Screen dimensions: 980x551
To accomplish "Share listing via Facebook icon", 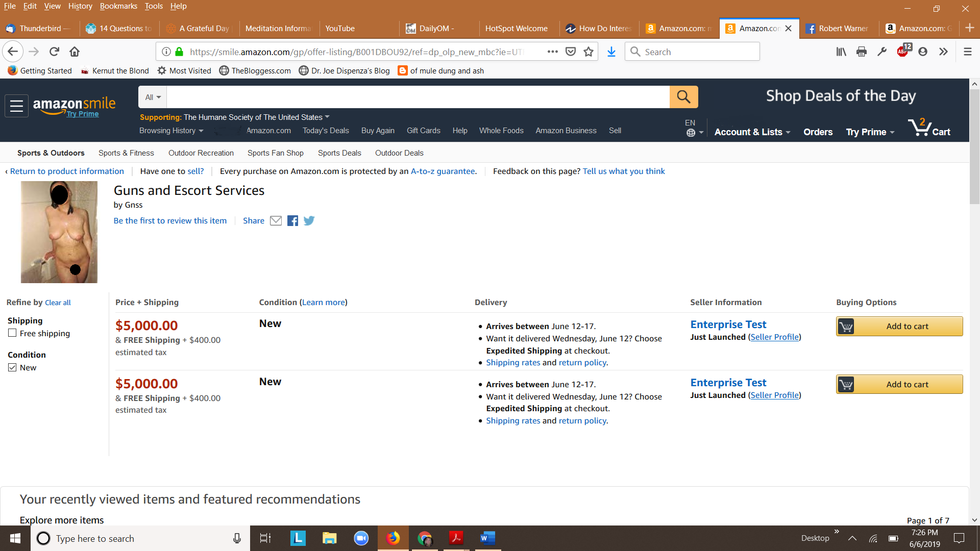I will click(x=292, y=221).
